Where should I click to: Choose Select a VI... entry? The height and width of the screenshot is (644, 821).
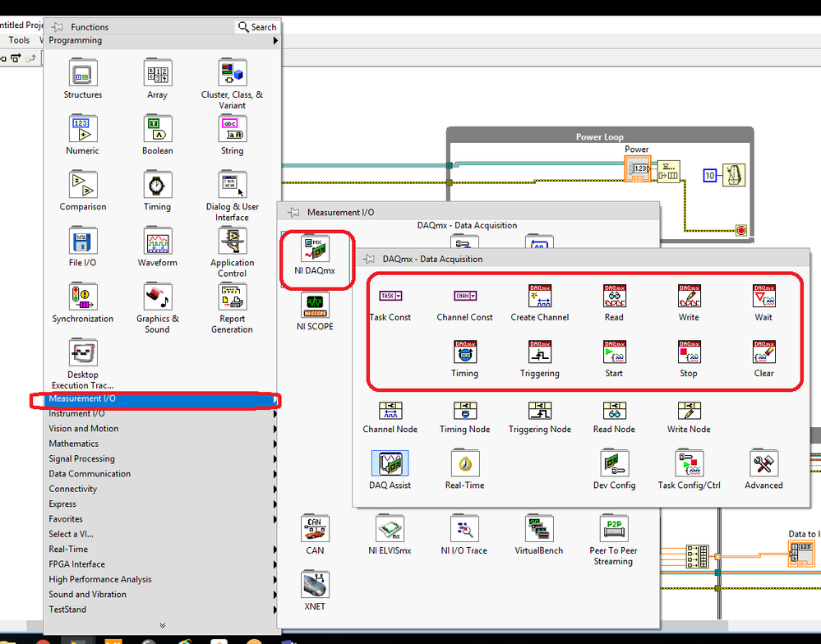[x=163, y=534]
